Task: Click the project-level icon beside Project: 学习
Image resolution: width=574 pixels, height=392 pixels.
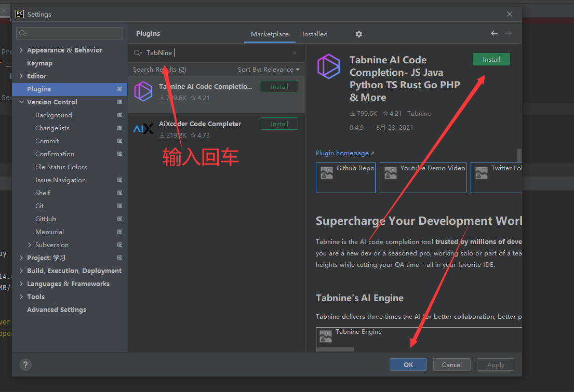Action: [119, 258]
